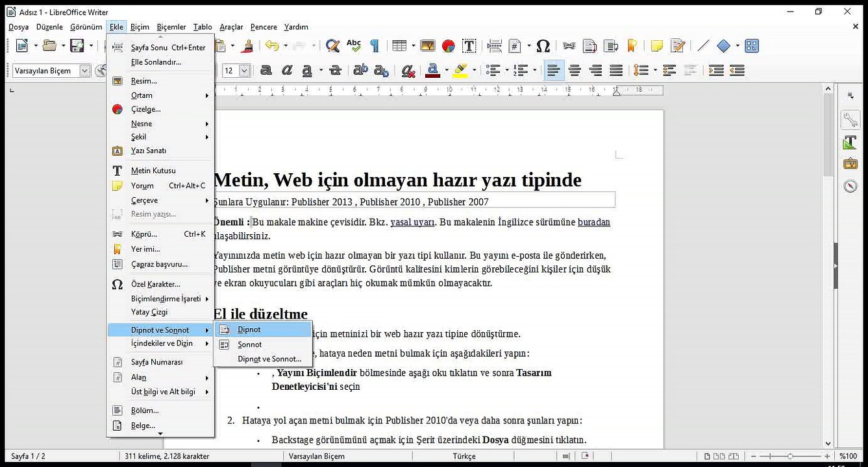The width and height of the screenshot is (868, 467).
Task: Toggle formatting marks pilcrow icon
Action: (x=375, y=46)
